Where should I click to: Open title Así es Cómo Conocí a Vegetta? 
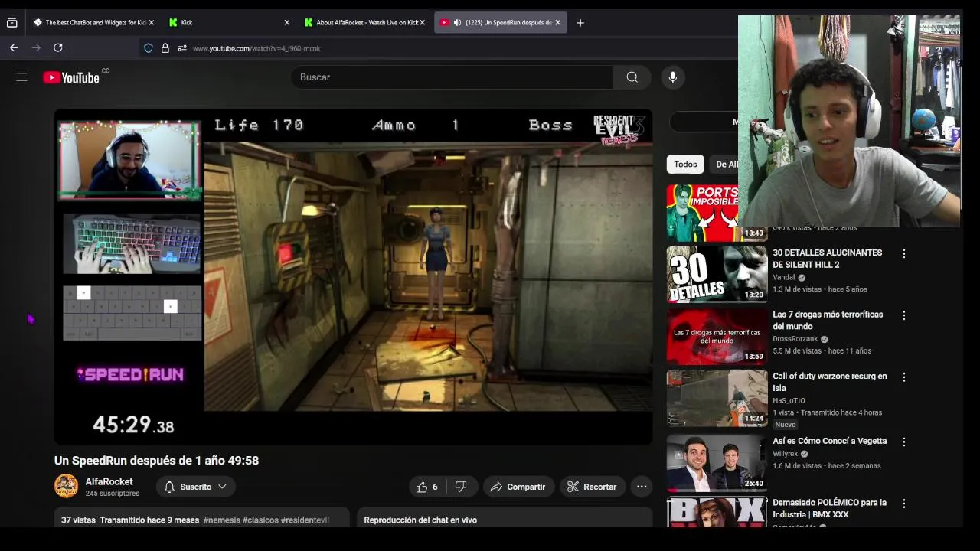click(x=829, y=441)
